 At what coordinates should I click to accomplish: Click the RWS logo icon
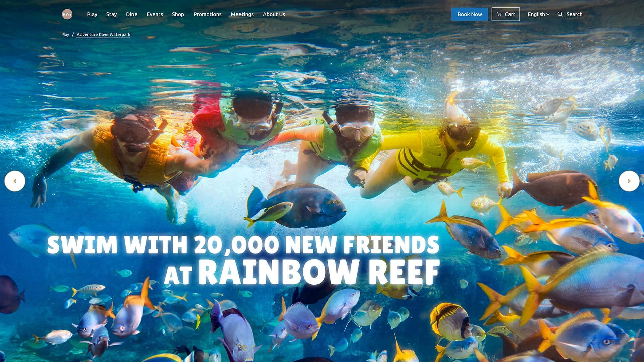[67, 14]
